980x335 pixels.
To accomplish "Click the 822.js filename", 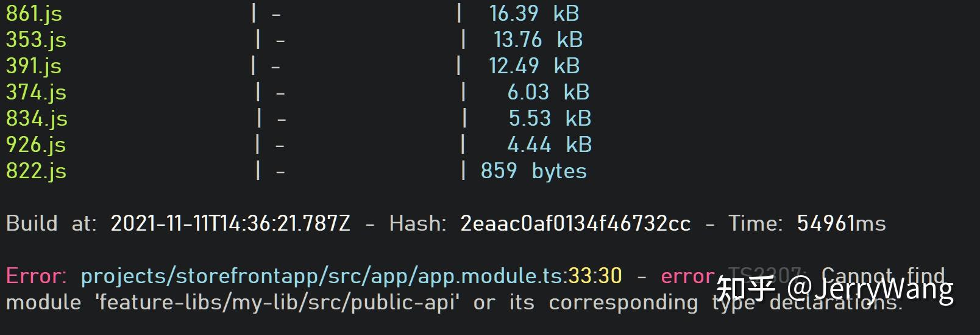I will pyautogui.click(x=36, y=171).
